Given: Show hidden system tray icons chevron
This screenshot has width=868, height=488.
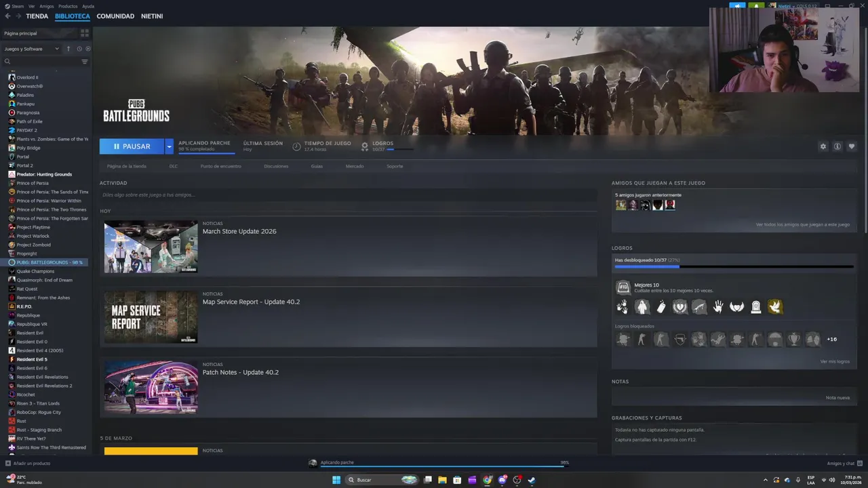Looking at the screenshot, I should pyautogui.click(x=767, y=480).
